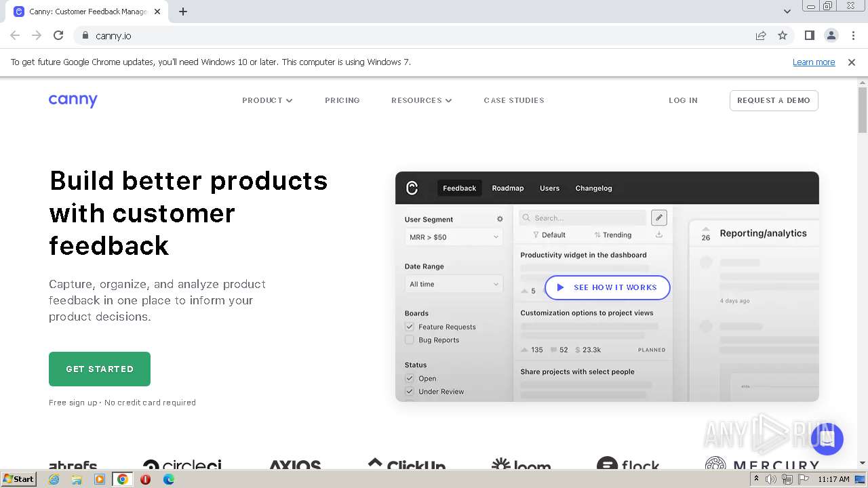Open the chat messenger bubble icon
Image resolution: width=868 pixels, height=488 pixels.
tap(827, 439)
